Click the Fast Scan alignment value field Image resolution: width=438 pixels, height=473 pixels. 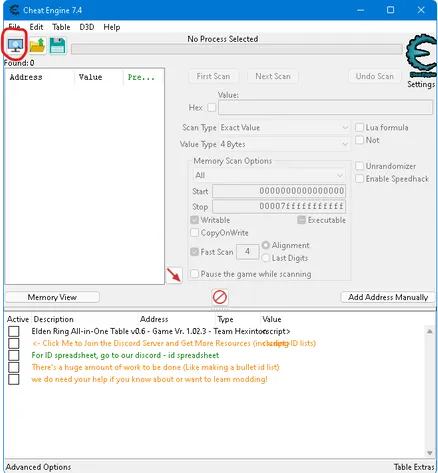point(248,252)
